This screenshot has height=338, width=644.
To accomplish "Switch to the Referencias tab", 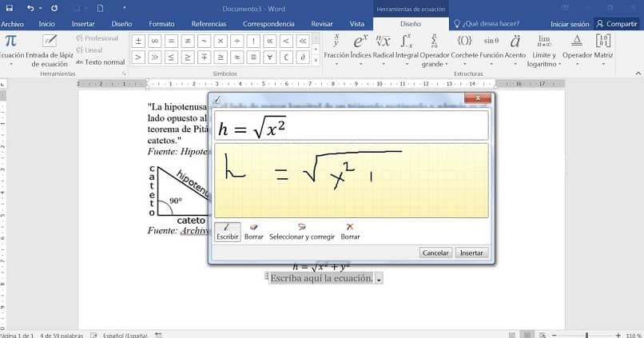I will pos(209,24).
